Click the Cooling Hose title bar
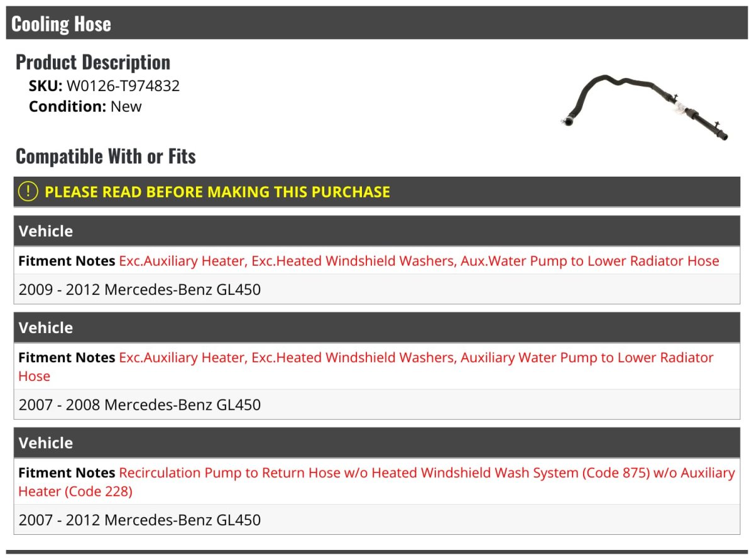754x560 pixels. 61,24
